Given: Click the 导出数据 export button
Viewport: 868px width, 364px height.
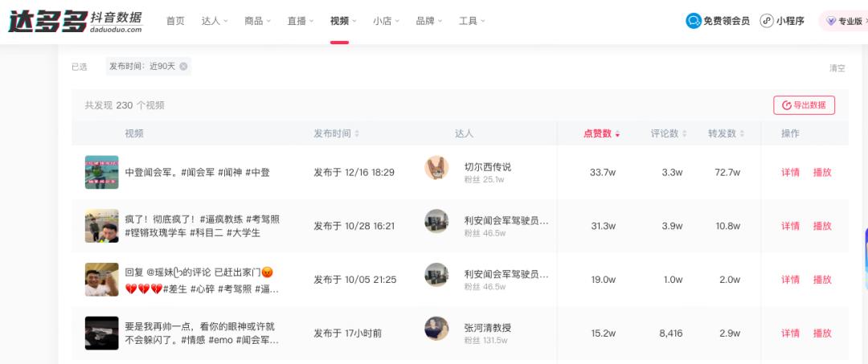Looking at the screenshot, I should pyautogui.click(x=804, y=105).
